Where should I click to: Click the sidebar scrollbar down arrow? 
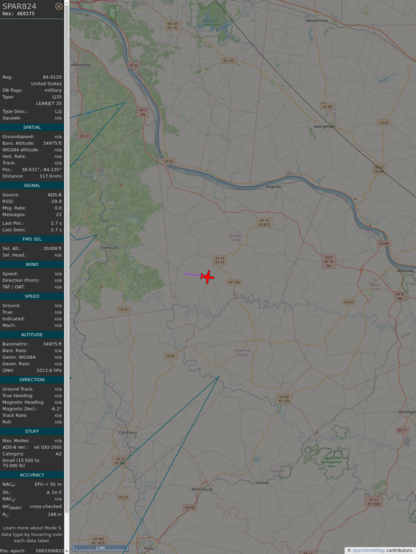coord(67,552)
